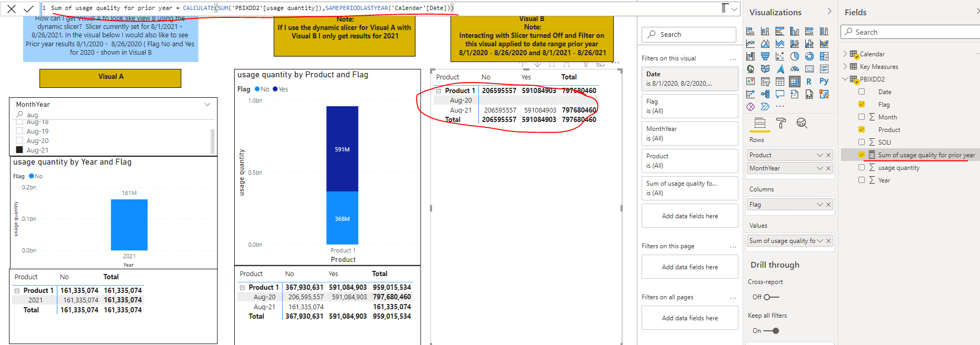Screen dimensions: 980x345
Task: Collapse the PBIXDD2 table
Action: coord(845,79)
